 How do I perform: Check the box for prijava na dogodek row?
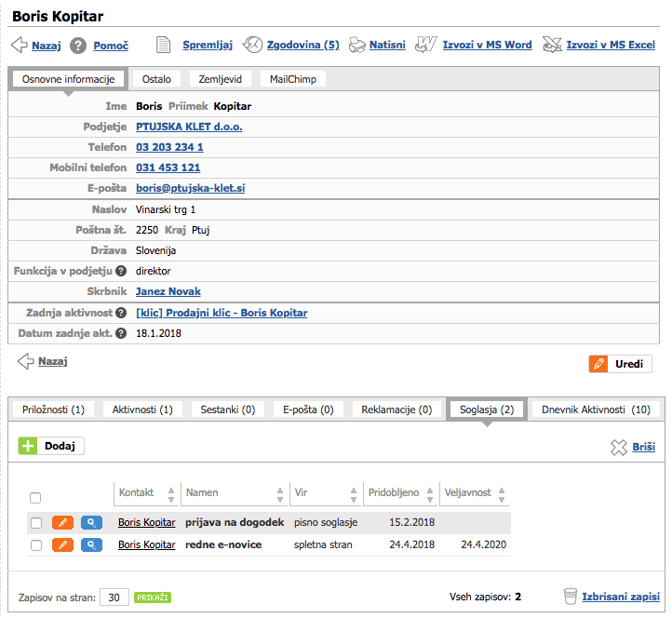(36, 523)
